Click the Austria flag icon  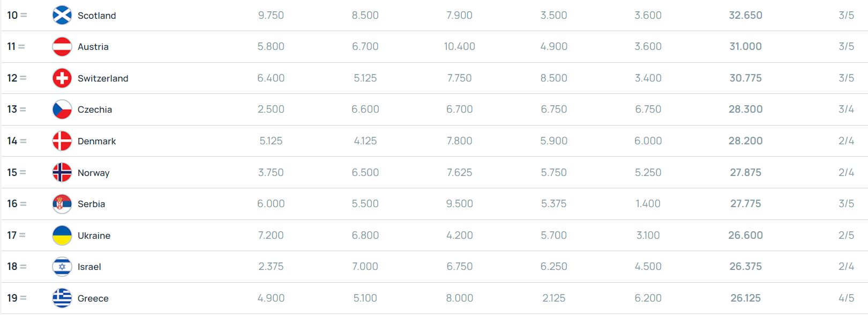click(62, 47)
